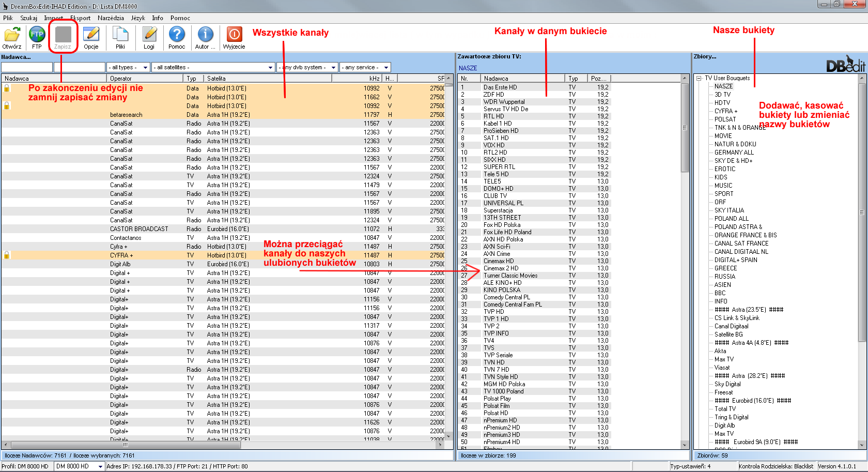Select the HDTV bouquet in tree
This screenshot has width=868, height=472.
click(722, 103)
